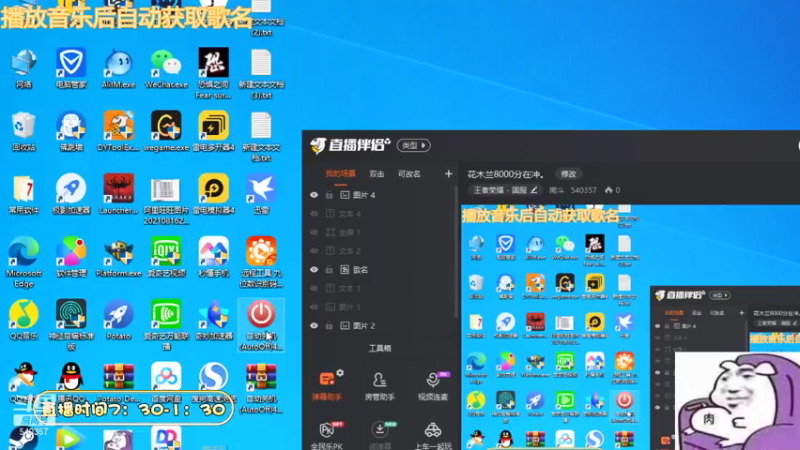Expand the 类型 dropdown beside 直播伴侣 logo
Screen dimensions: 800x450
click(413, 145)
